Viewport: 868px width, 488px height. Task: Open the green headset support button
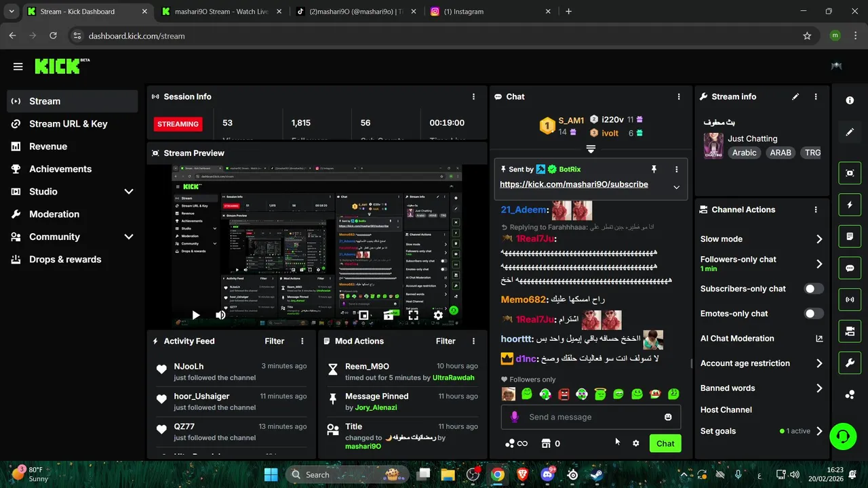[x=843, y=436]
